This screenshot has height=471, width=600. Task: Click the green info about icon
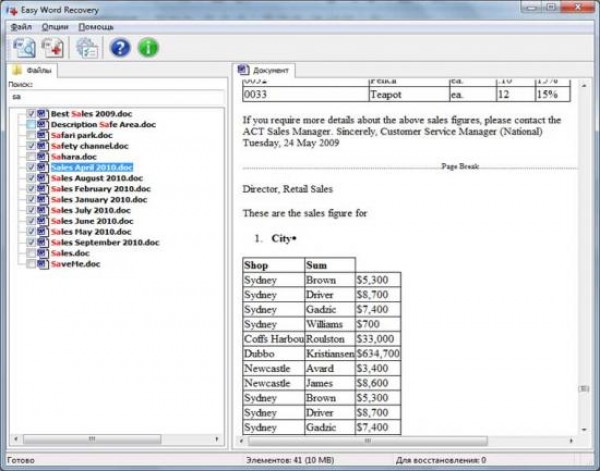tap(148, 47)
